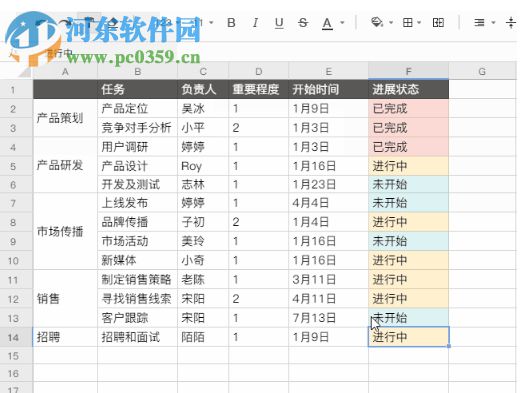The image size is (520, 393).
Task: Click the cell 招聘和面试
Action: [137, 337]
